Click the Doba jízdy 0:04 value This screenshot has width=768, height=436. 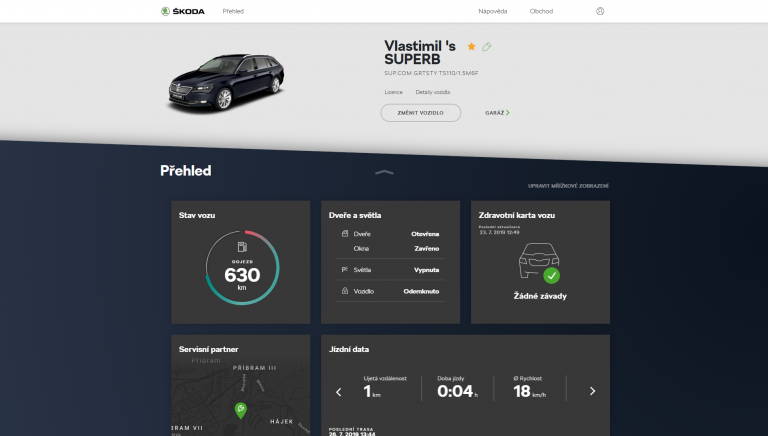[457, 391]
